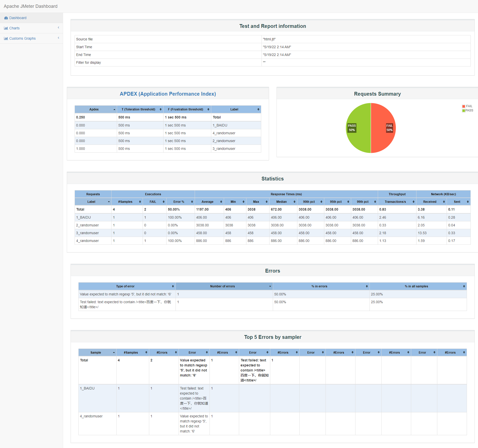478x448 pixels.
Task: Click the 4_randomuser row in Top 5 Errors
Action: [273, 424]
